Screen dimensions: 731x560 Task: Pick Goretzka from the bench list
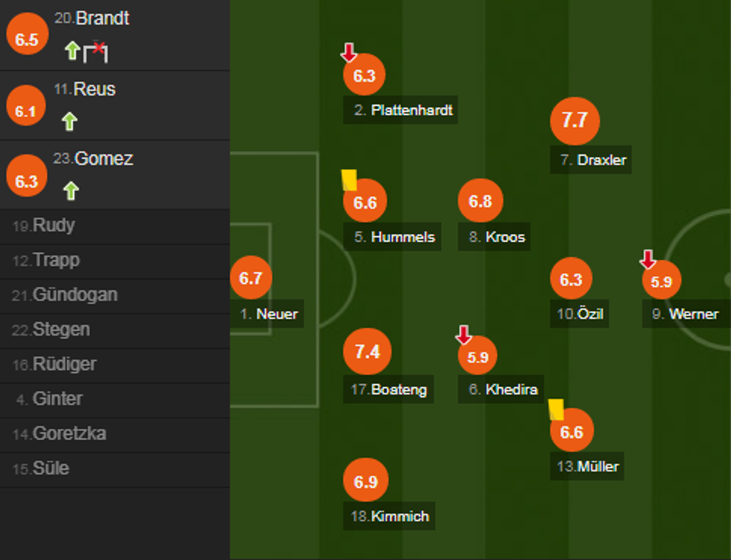69,434
